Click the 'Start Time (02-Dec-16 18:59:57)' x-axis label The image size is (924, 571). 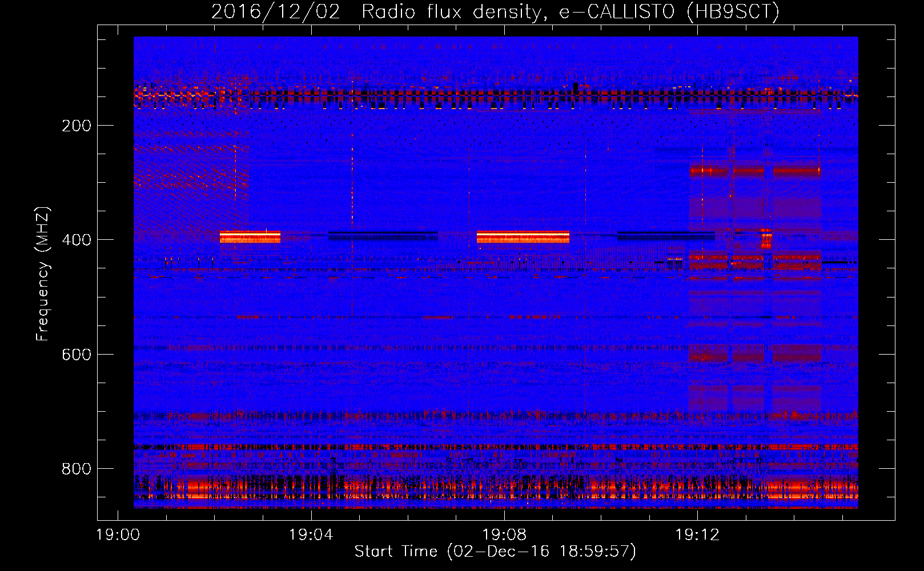click(x=495, y=552)
